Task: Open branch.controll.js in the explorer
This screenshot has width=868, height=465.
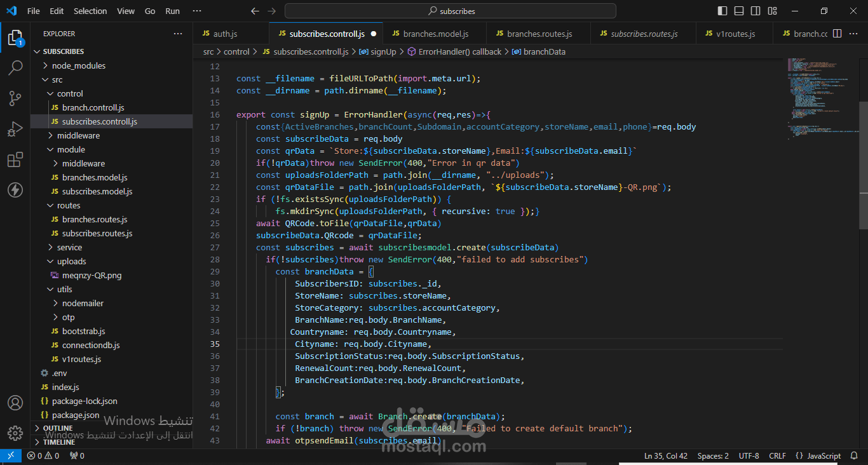Action: (111, 107)
